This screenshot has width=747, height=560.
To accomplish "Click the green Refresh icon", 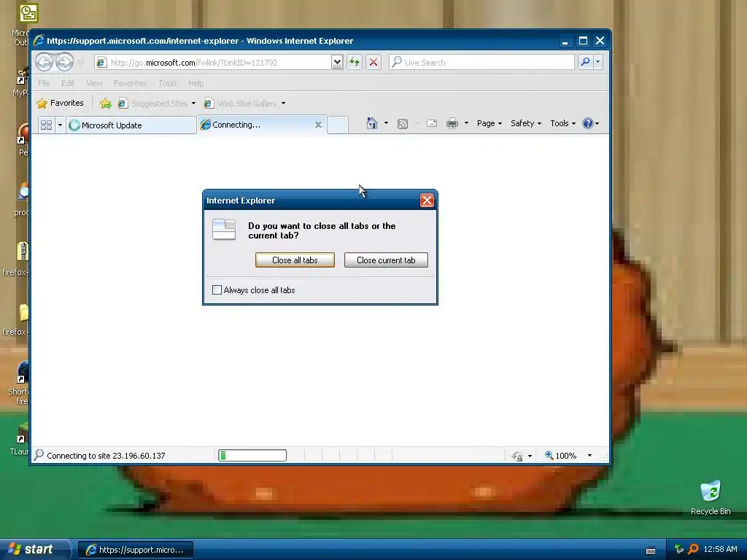I will tap(355, 63).
